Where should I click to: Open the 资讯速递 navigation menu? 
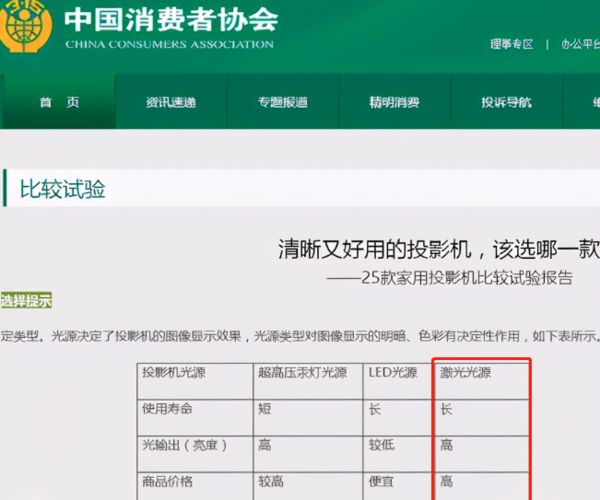(171, 103)
